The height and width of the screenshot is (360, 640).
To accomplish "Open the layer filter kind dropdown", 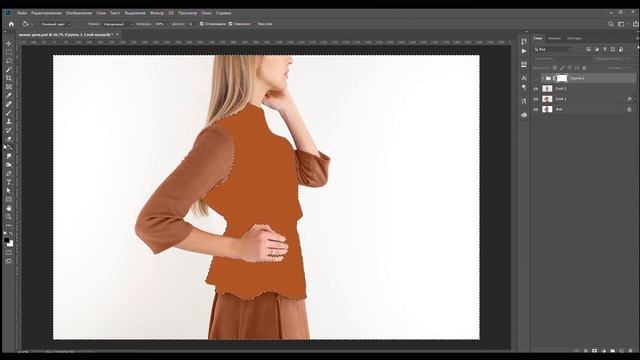I will [553, 49].
